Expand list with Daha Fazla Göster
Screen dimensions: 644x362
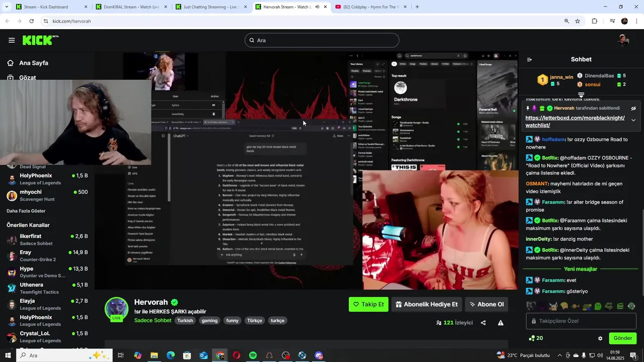point(26,211)
